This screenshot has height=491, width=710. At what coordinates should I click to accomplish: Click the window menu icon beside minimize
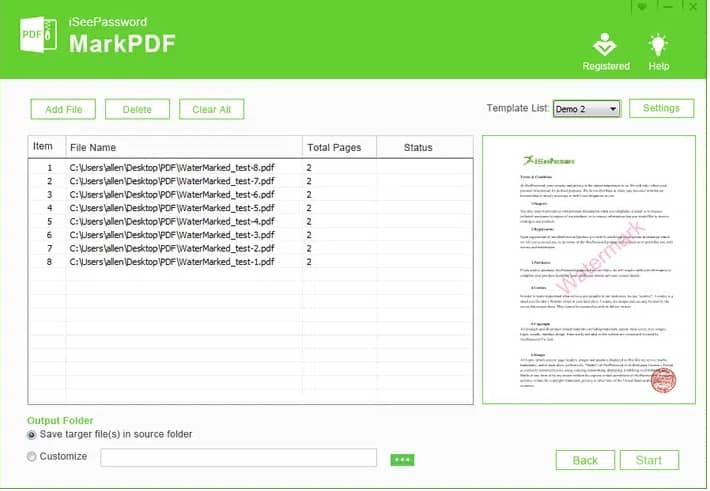(642, 6)
